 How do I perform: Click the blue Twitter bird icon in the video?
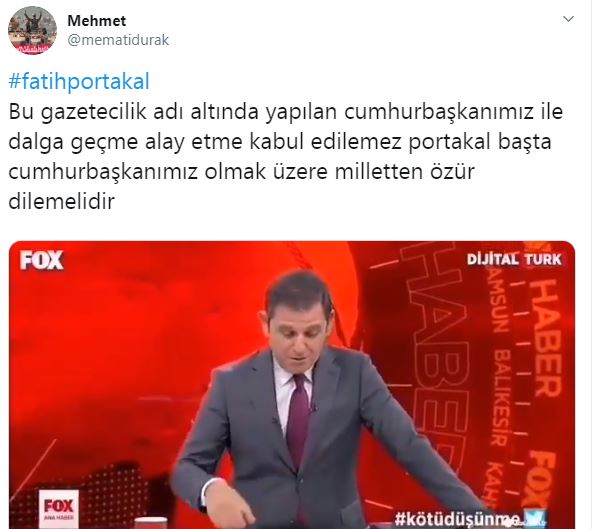pyautogui.click(x=534, y=518)
